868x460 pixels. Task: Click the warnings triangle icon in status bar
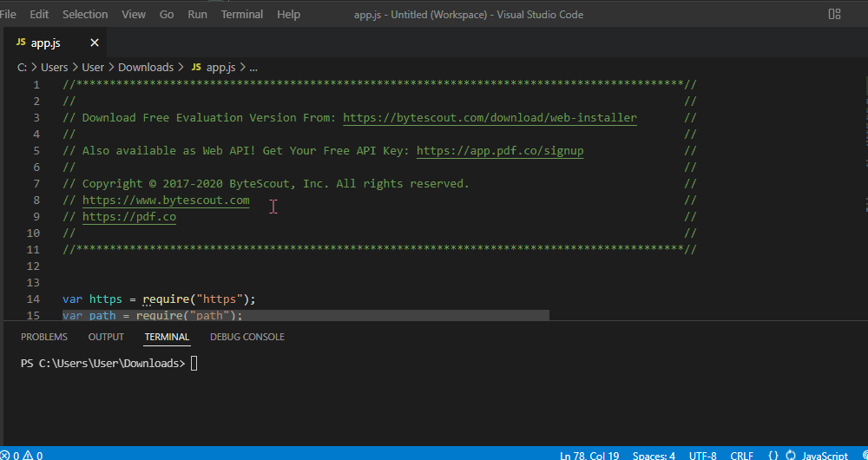click(x=28, y=457)
